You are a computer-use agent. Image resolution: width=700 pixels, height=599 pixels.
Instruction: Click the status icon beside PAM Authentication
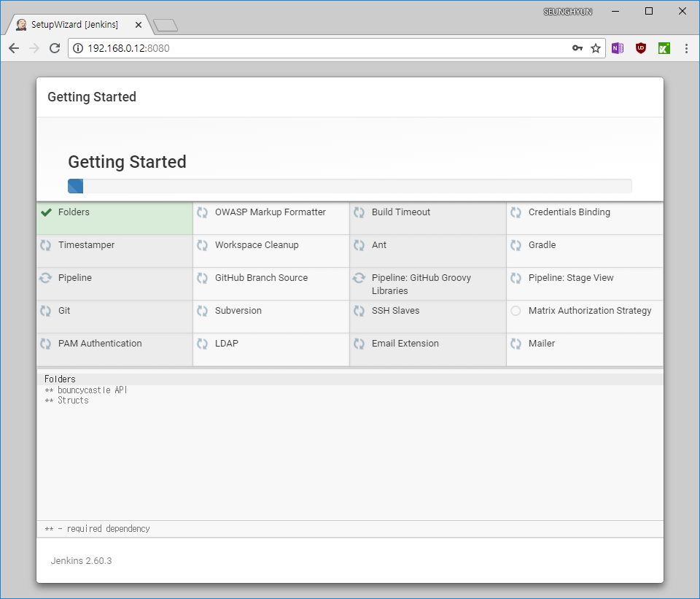(x=46, y=344)
